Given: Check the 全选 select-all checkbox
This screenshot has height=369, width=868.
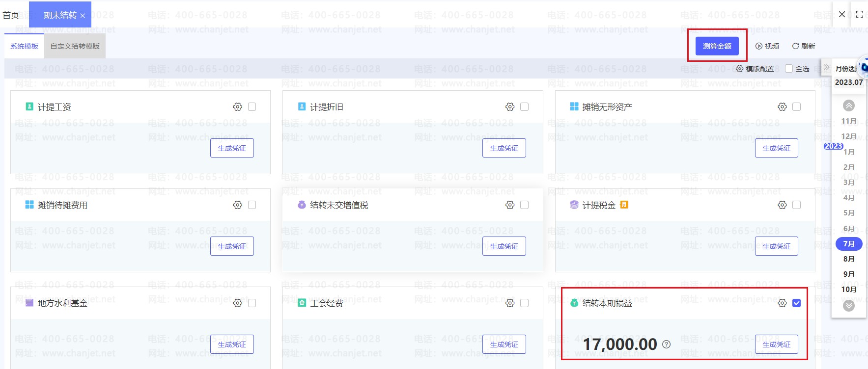Looking at the screenshot, I should 789,69.
